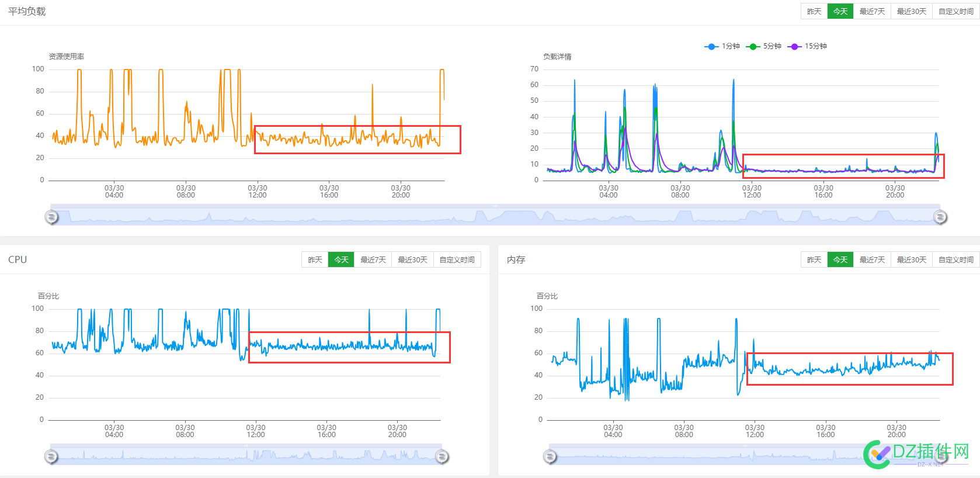
Task: Select 最近30天 in 内存 panel
Action: click(x=912, y=260)
